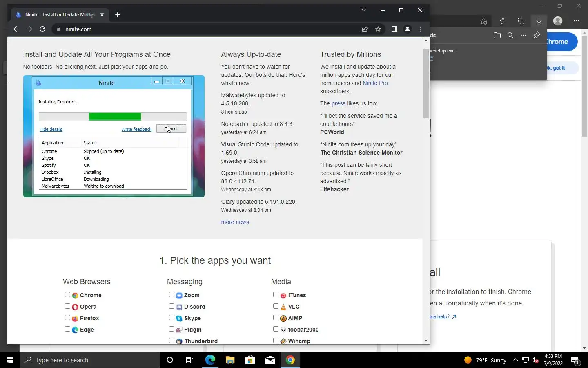Open downloads folder in Edge downloads panel

coord(497,35)
